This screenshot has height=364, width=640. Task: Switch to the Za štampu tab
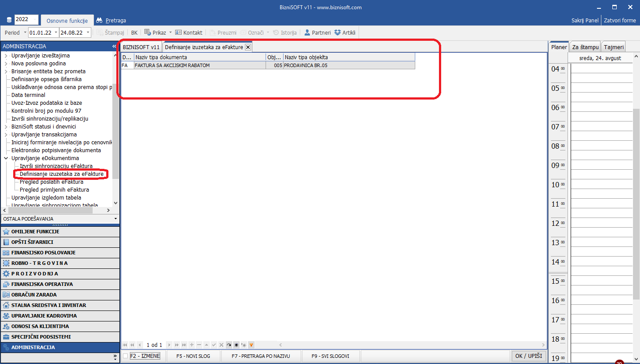click(x=585, y=47)
